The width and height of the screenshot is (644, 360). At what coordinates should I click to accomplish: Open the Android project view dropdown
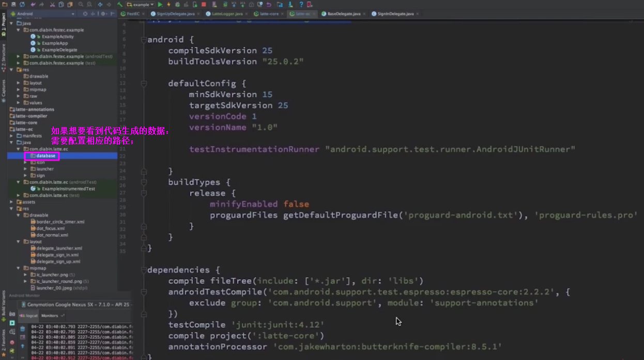click(43, 14)
